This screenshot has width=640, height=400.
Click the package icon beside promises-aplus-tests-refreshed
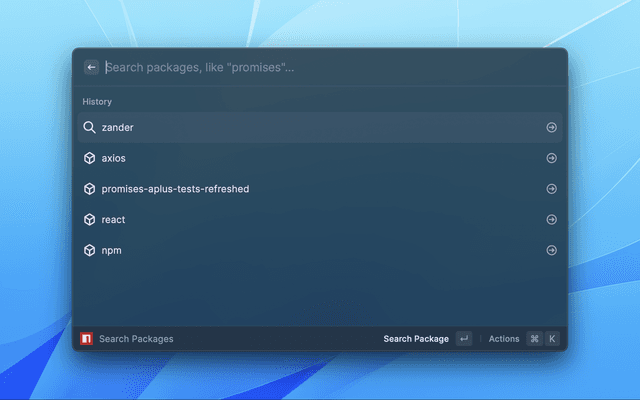coord(89,189)
